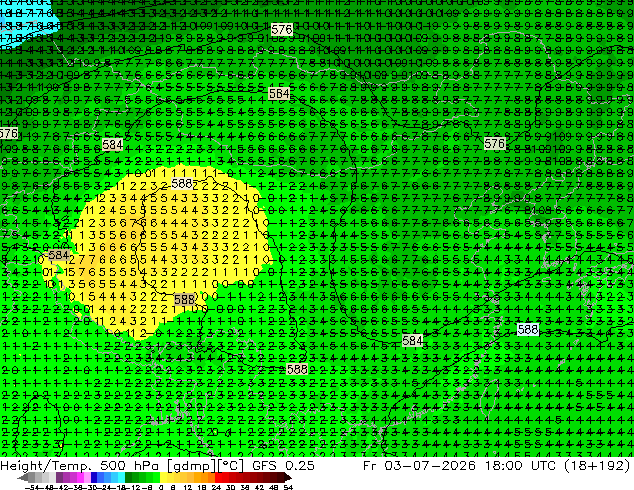Click the 576 label on the right side

(495, 144)
